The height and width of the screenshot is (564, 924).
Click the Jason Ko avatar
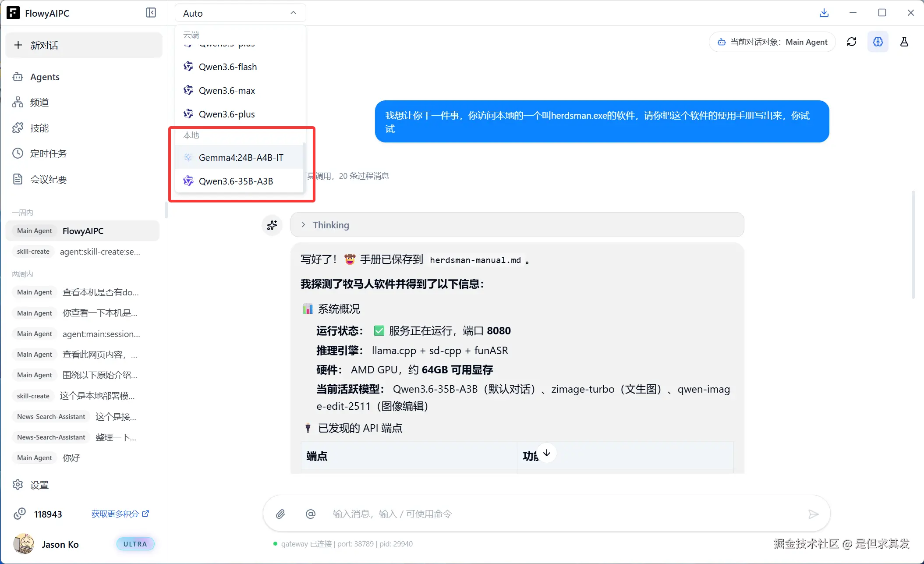(x=24, y=544)
